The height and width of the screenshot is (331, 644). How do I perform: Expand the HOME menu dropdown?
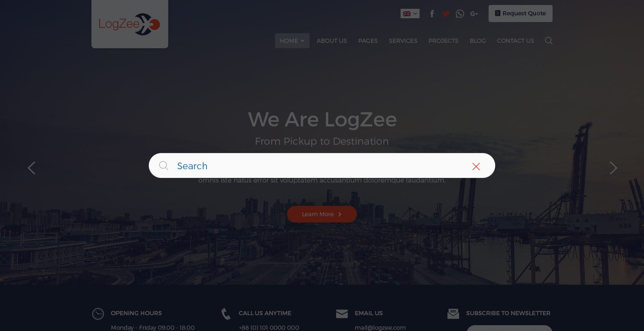click(x=292, y=41)
